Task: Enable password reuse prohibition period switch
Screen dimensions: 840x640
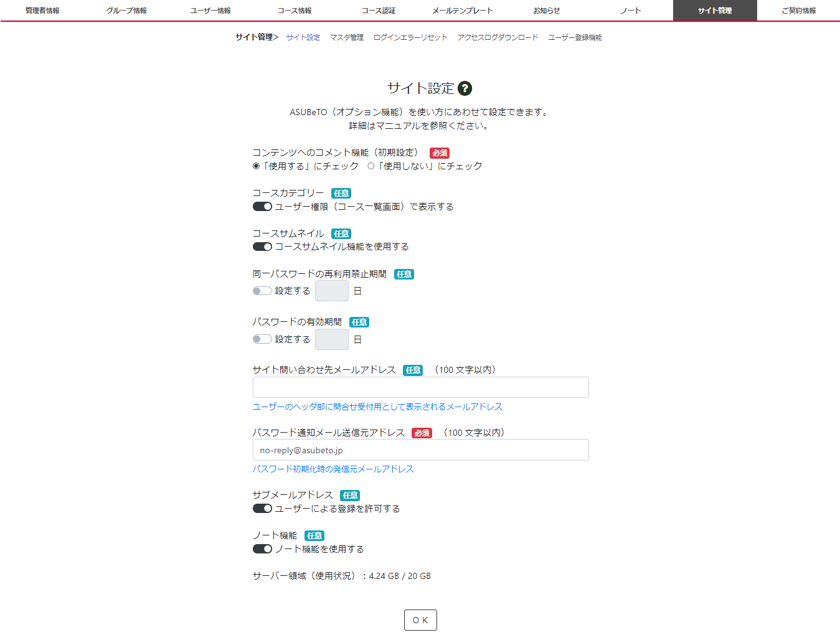Action: point(262,291)
